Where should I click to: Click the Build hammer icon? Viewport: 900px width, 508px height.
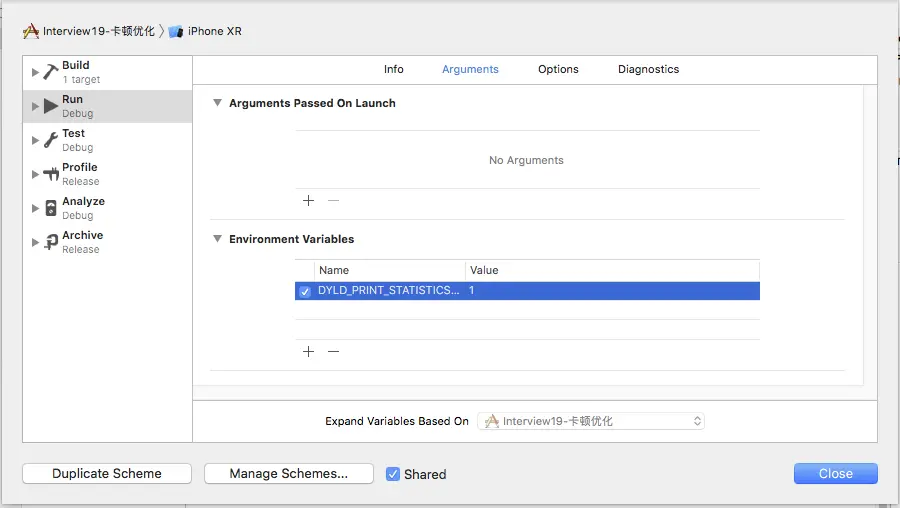click(51, 72)
